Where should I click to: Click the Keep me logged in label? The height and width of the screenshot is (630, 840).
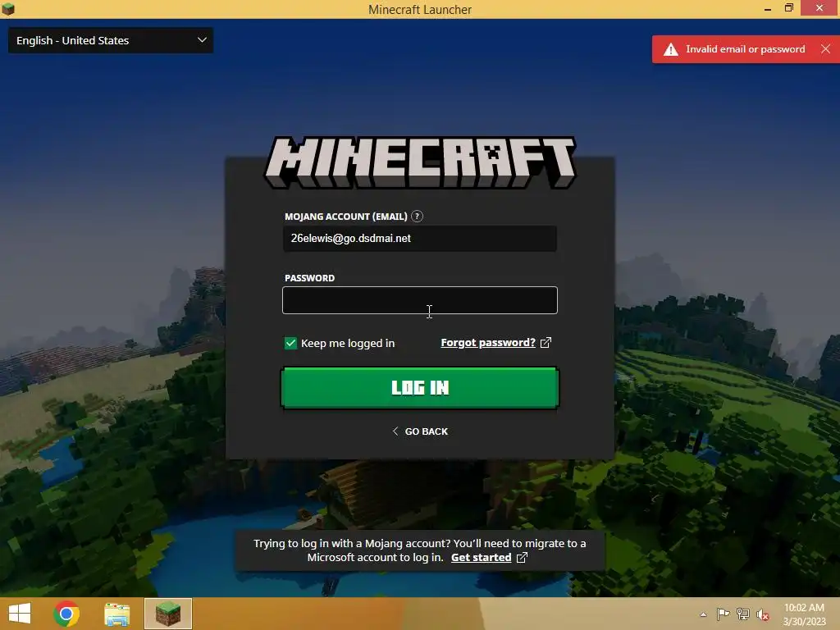pyautogui.click(x=348, y=343)
